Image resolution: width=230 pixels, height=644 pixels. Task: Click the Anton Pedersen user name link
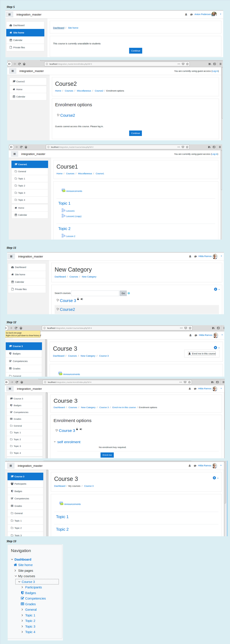coord(202,14)
